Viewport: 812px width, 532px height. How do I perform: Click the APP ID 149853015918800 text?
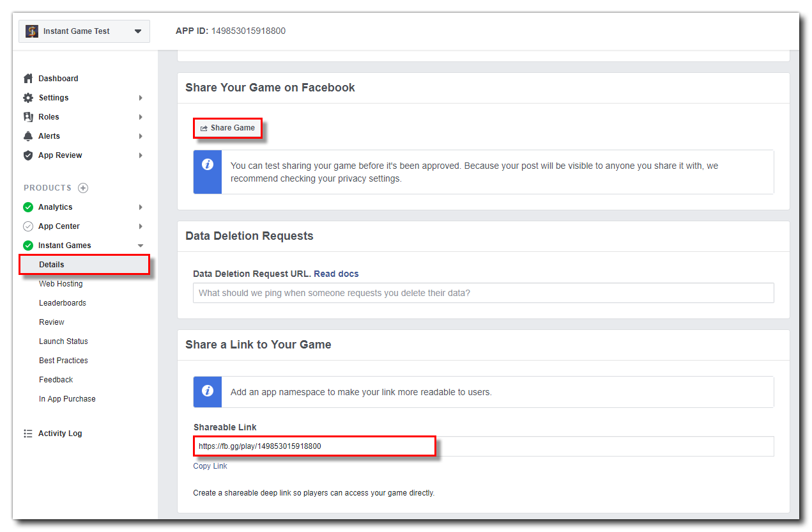point(231,31)
